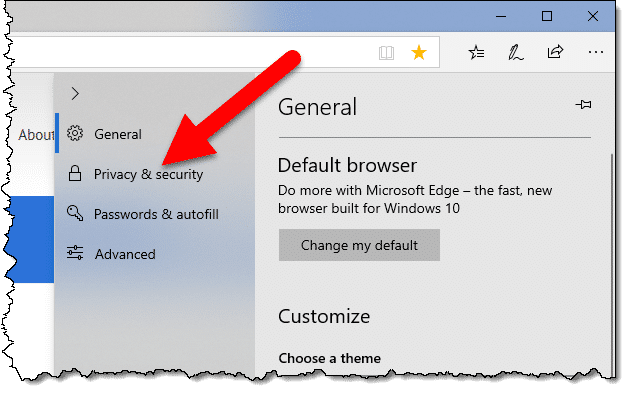Click inside the address bar field

(192, 52)
